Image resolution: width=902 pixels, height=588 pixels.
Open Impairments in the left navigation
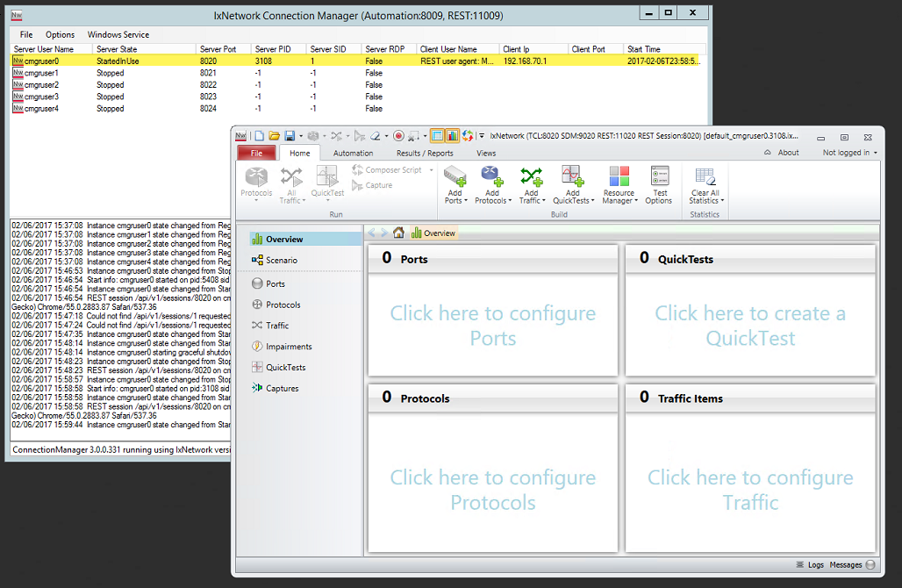click(x=289, y=347)
